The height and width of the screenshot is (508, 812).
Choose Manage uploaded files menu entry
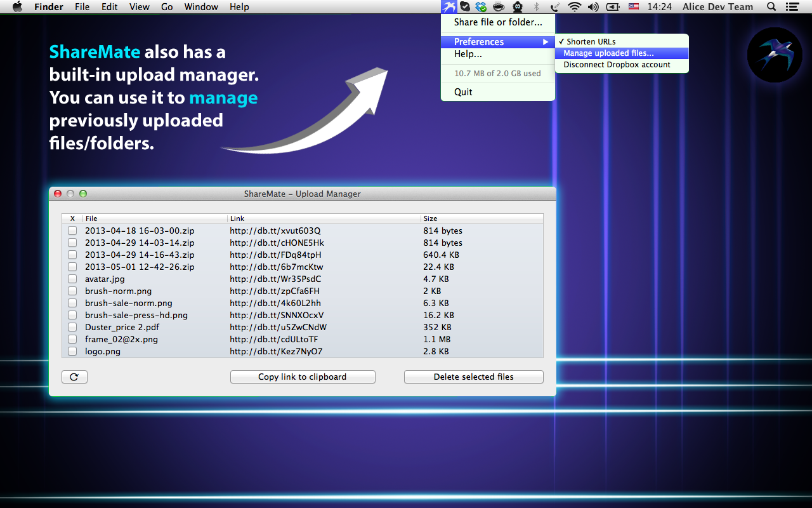point(608,53)
